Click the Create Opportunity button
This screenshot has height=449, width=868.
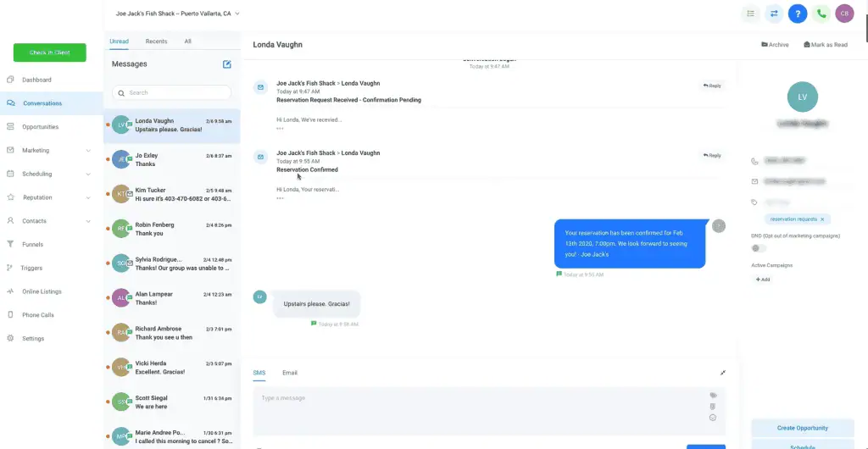(x=802, y=428)
